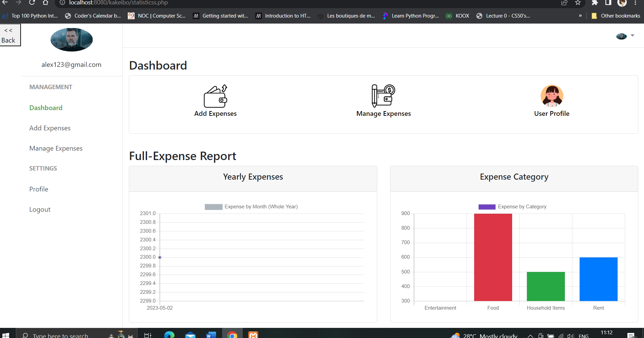Viewport: 644px width, 338px height.
Task: Toggle the Expense by Category legend
Action: [x=512, y=206]
